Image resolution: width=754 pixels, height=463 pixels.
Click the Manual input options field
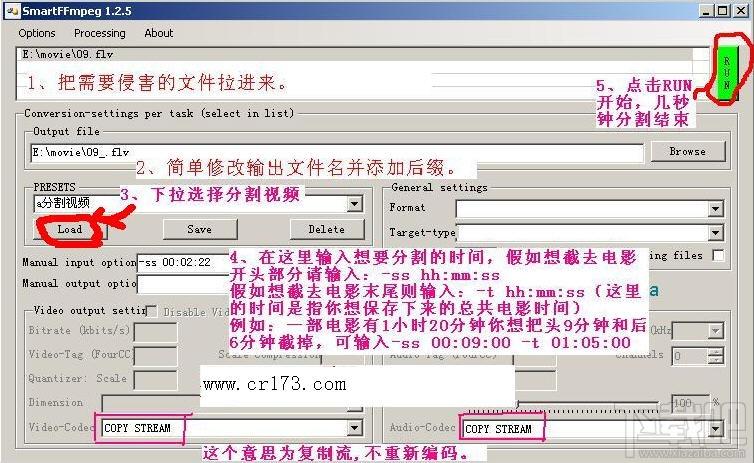point(183,263)
